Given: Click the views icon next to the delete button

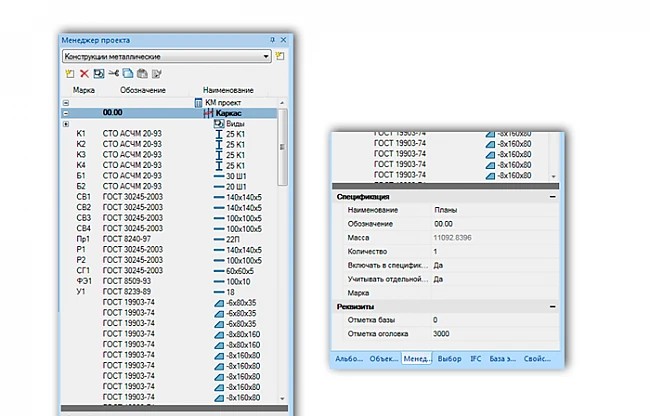Looking at the screenshot, I should [98, 73].
